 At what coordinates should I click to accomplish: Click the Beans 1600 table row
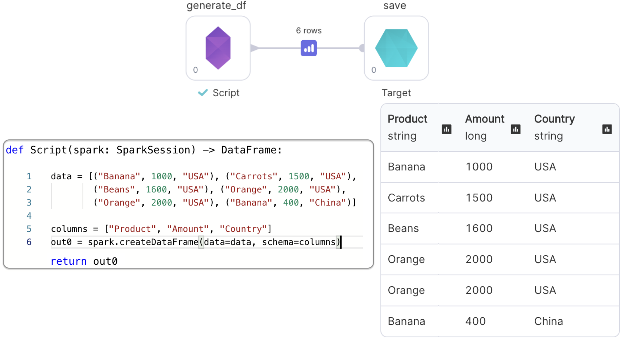click(500, 228)
